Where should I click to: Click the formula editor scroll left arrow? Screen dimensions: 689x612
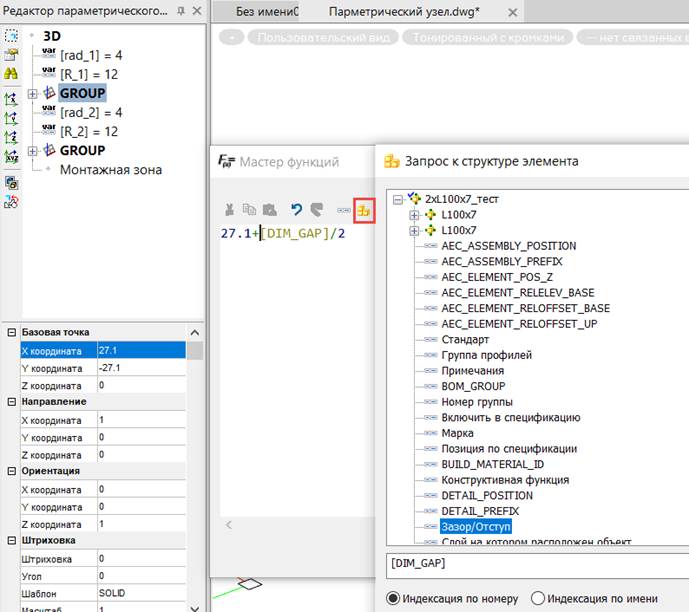pyautogui.click(x=228, y=525)
